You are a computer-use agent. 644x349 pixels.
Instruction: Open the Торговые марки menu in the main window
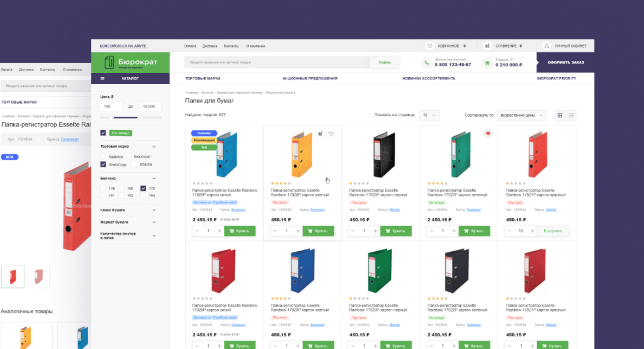(203, 78)
